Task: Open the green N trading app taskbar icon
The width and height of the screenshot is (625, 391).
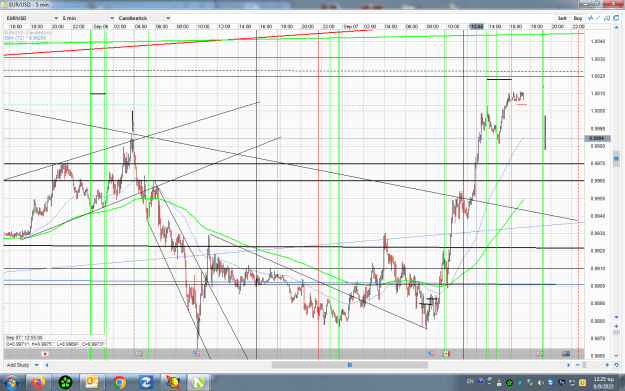Action: tap(198, 383)
